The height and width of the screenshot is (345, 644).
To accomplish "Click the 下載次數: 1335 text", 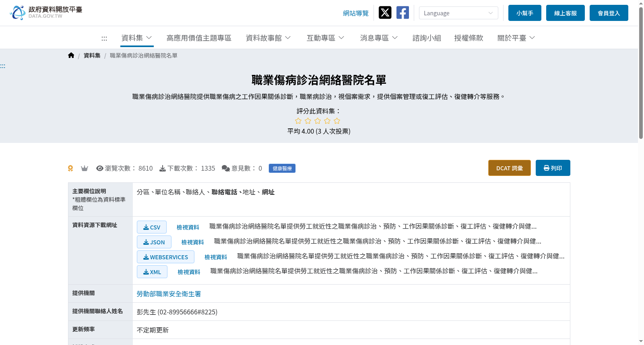I will point(191,168).
